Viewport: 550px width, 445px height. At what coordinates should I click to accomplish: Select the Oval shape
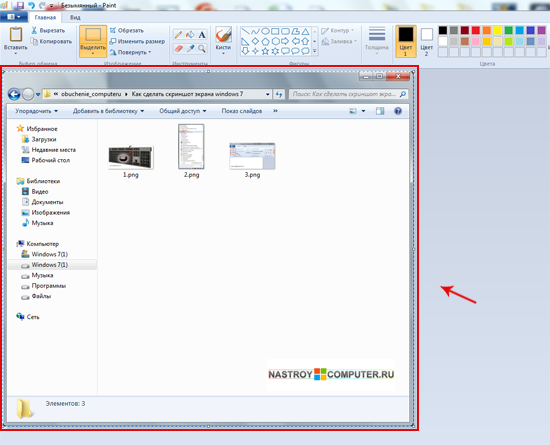(266, 32)
